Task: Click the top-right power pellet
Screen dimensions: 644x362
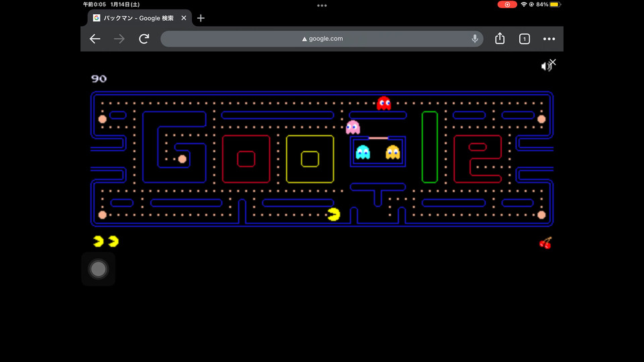Action: 541,119
